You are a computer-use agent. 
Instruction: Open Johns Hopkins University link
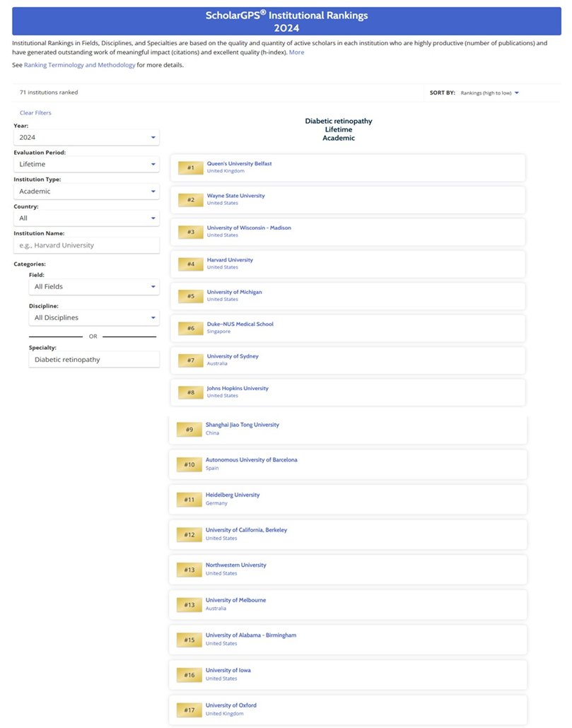coord(238,388)
